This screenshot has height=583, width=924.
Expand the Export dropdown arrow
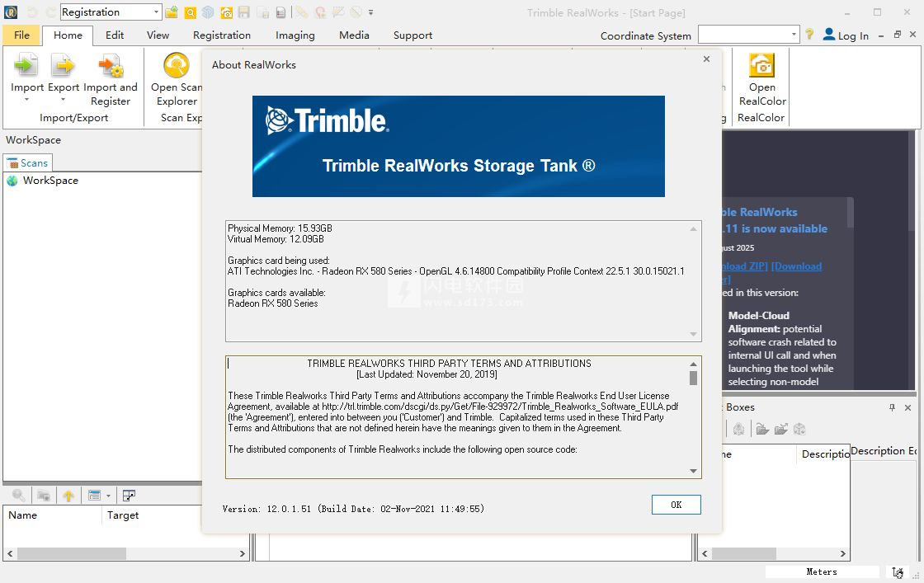(64, 101)
